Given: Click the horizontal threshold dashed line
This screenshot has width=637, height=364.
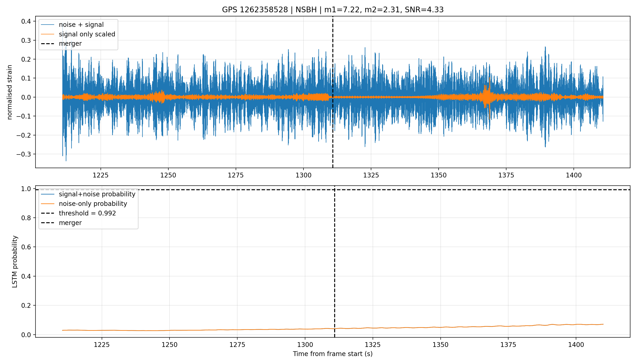Looking at the screenshot, I should (333, 190).
